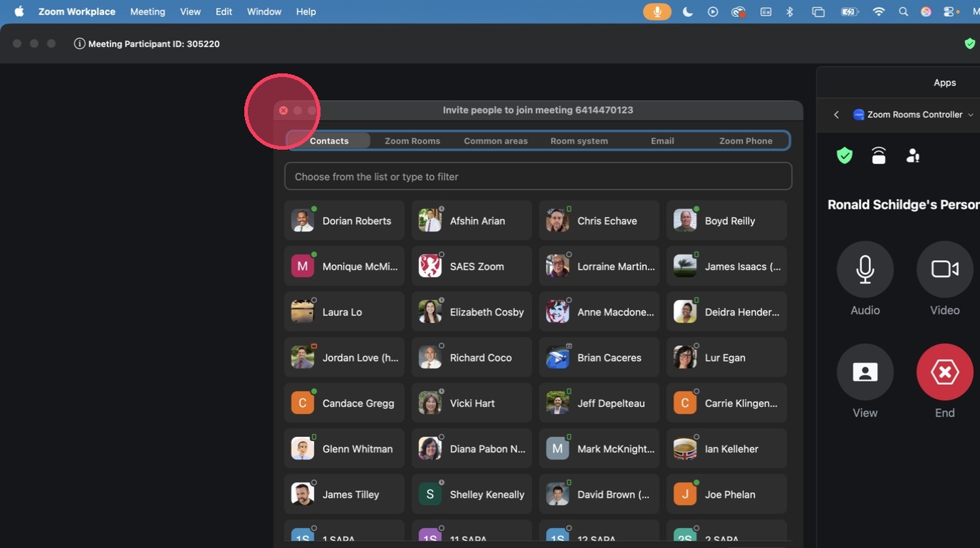
Task: Click the person with microphone icon
Action: 913,155
